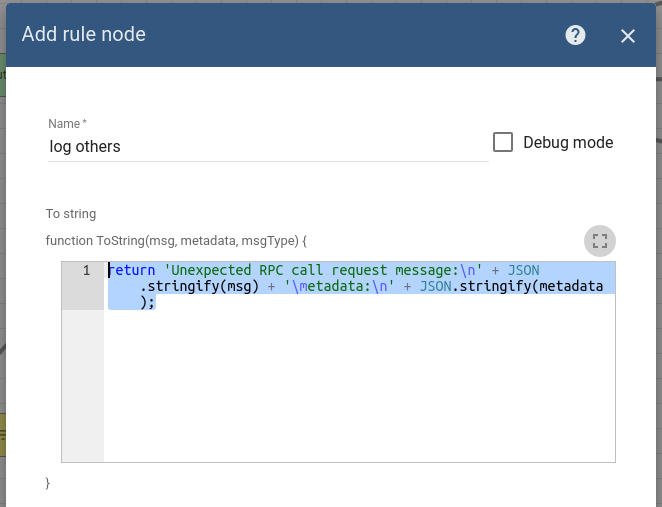Click the empty area of the code editor
662x507 pixels.
360,390
